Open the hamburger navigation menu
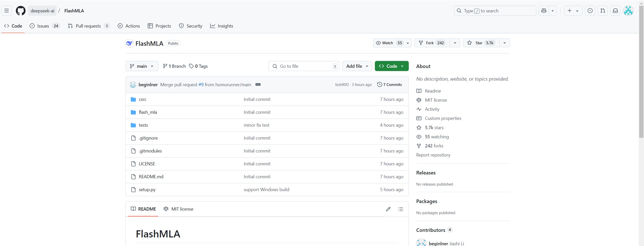Image resolution: width=644 pixels, height=246 pixels. [x=7, y=11]
